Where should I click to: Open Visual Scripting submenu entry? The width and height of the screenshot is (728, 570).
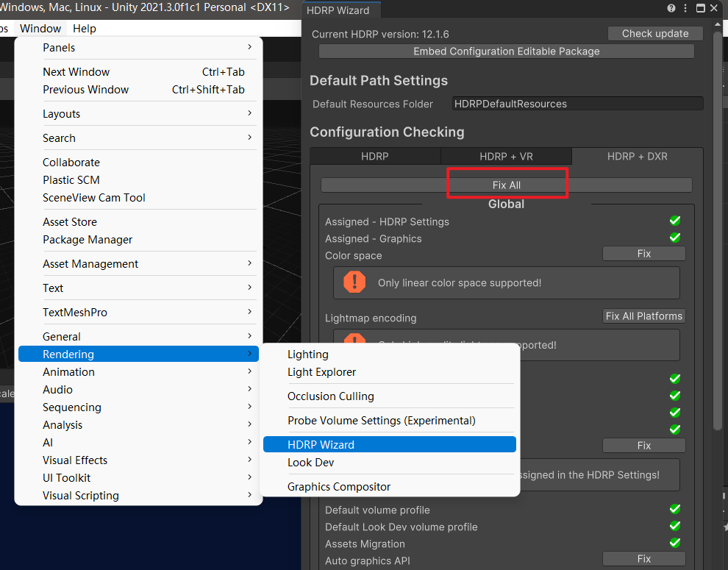click(x=138, y=495)
